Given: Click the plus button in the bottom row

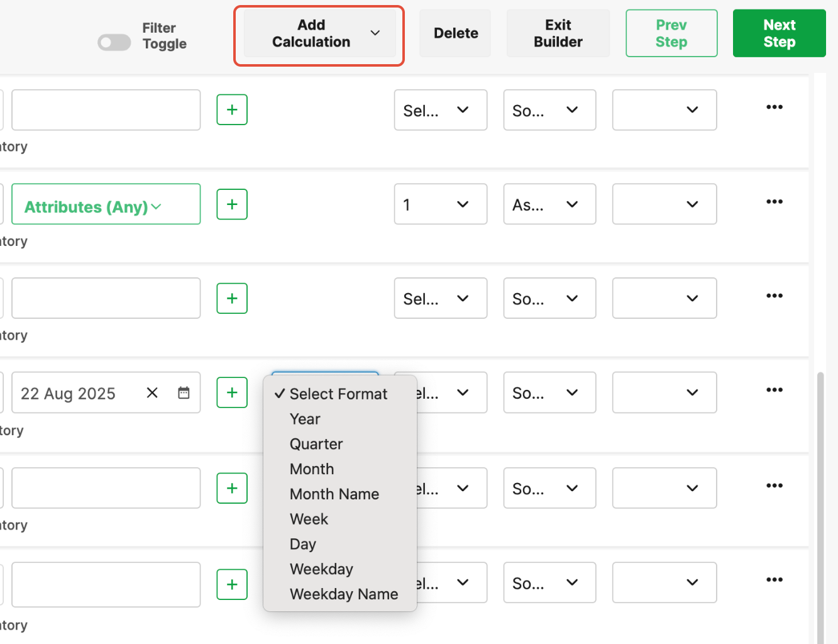Looking at the screenshot, I should [232, 584].
